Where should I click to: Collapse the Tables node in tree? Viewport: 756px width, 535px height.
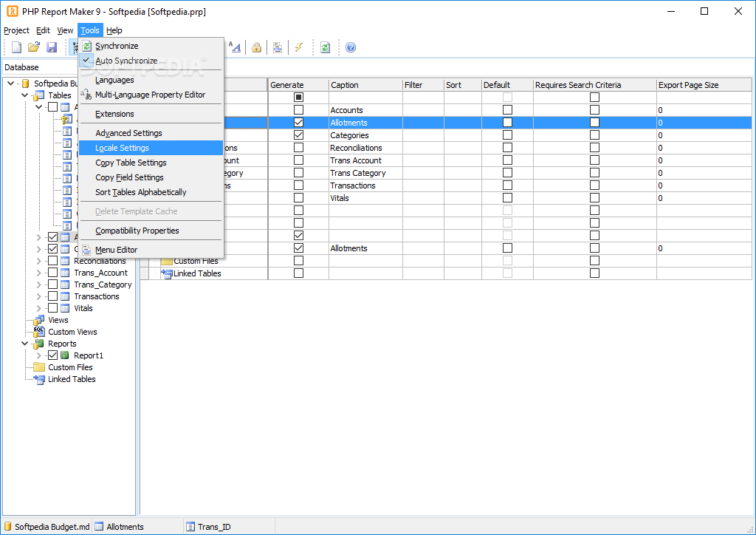tap(24, 95)
